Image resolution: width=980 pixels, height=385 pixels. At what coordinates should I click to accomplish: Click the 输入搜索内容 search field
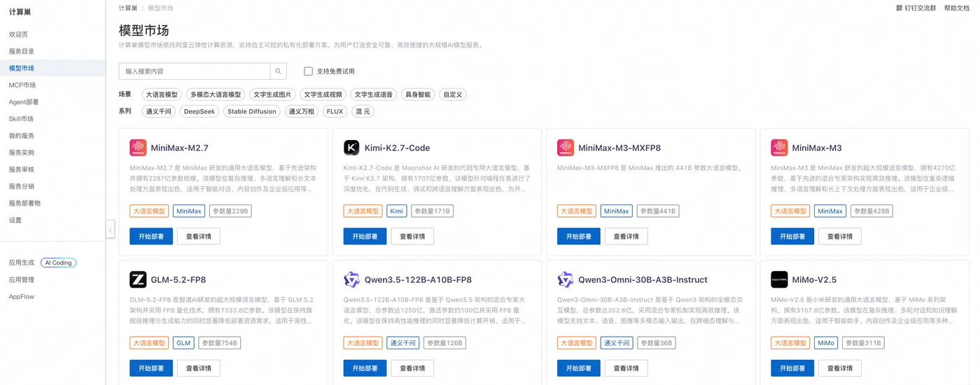pos(195,71)
